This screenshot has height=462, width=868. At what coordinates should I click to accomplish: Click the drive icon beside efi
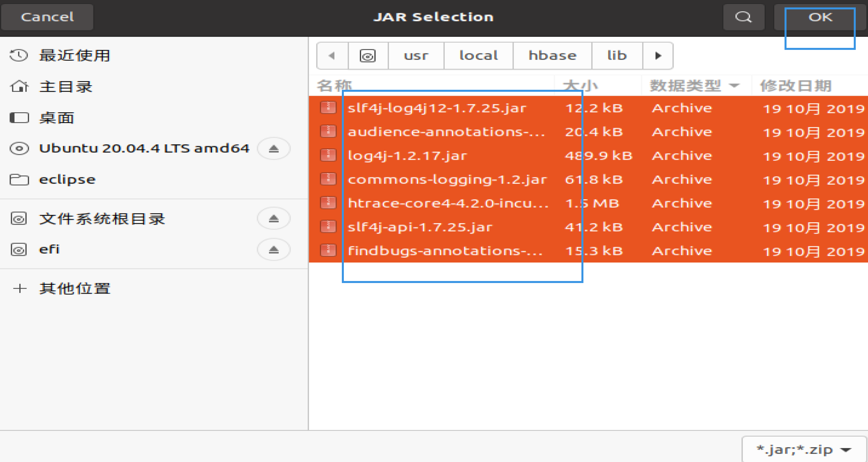19,250
